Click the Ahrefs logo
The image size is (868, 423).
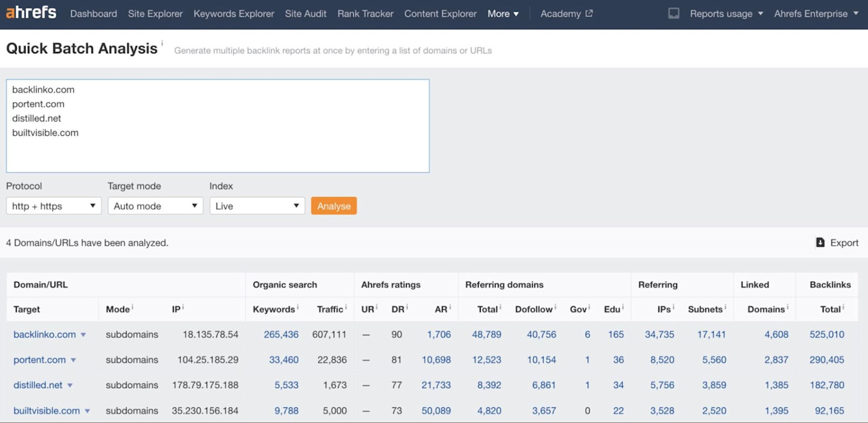point(31,12)
